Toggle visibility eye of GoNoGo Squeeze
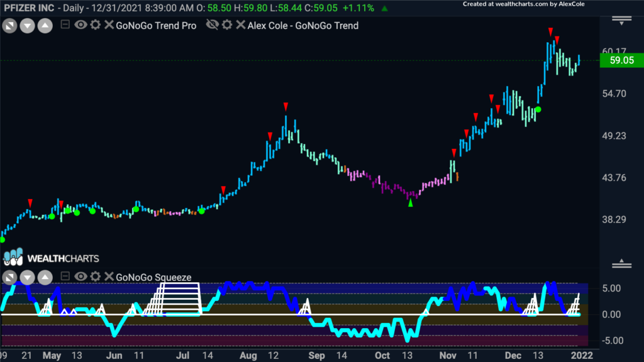 (x=80, y=277)
